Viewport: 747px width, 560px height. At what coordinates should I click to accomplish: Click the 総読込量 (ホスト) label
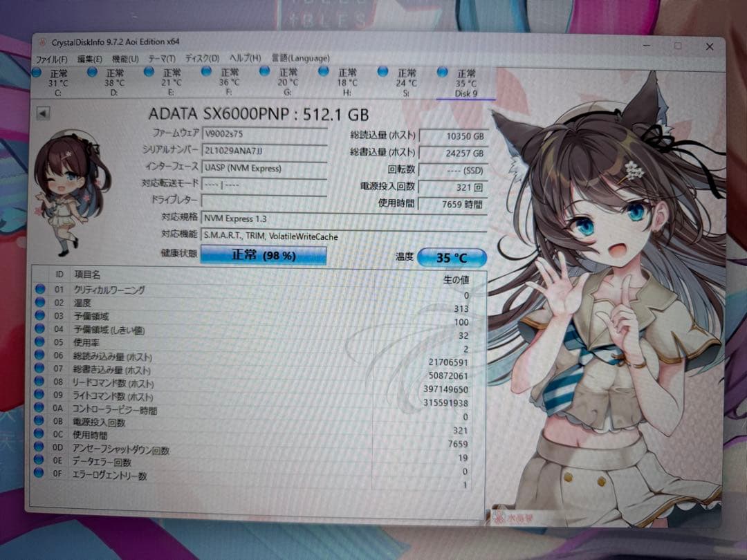382,136
